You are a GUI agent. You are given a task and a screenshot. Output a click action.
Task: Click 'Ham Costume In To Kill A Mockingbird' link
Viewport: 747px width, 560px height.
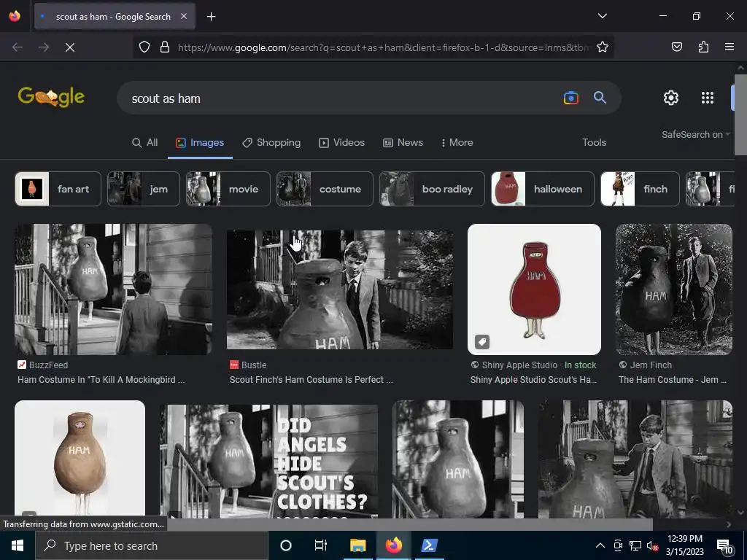(x=101, y=379)
